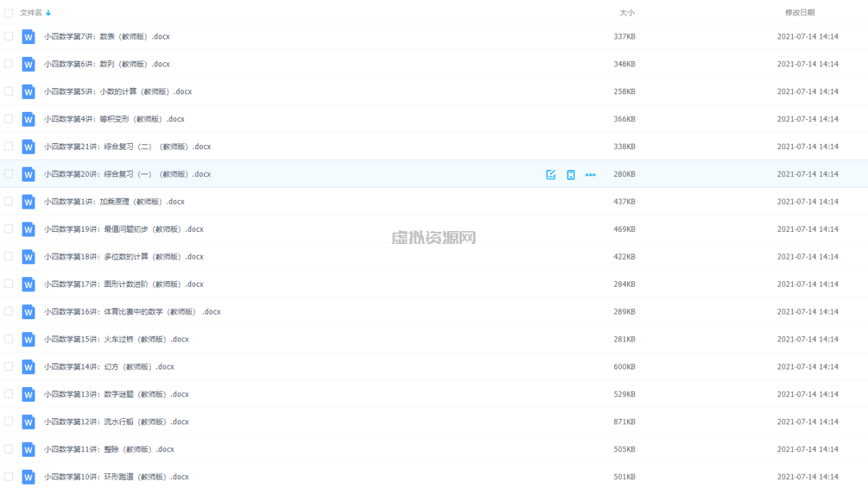The height and width of the screenshot is (488, 868).
Task: Check the box for 第4讲 等积变形 file
Action: (x=9, y=119)
